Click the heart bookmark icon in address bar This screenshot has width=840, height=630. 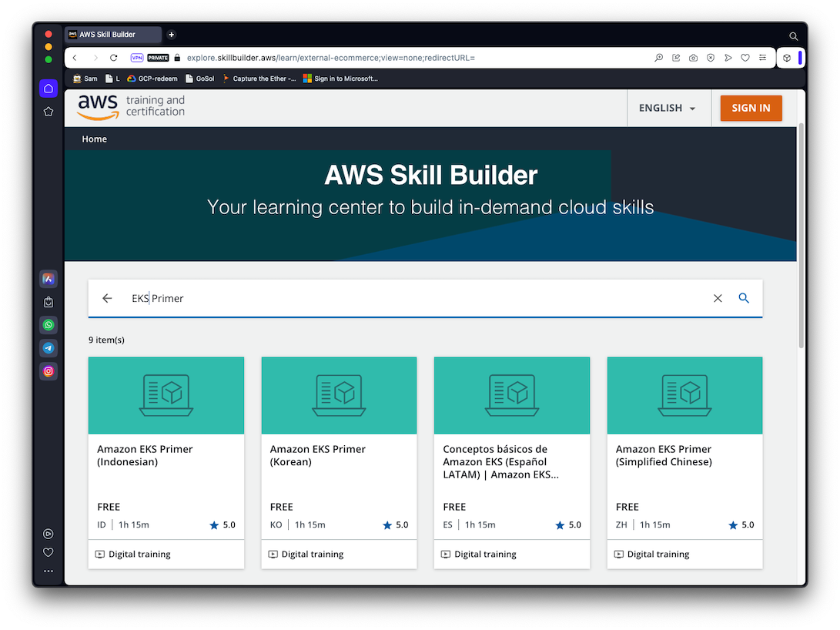tap(745, 58)
